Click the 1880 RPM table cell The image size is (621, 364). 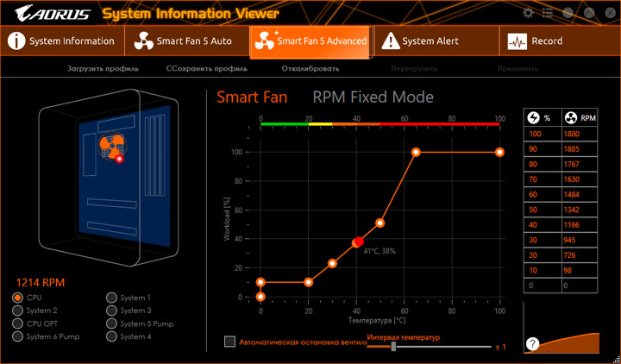click(x=580, y=134)
